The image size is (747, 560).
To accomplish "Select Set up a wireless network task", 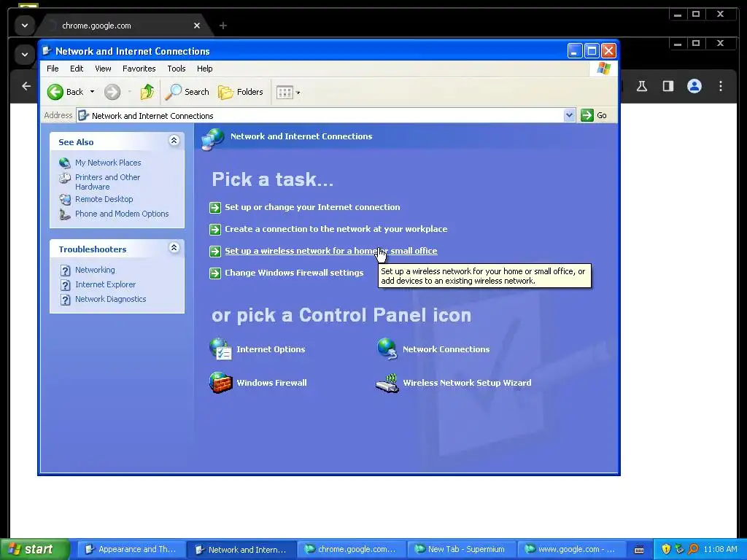I will [331, 251].
